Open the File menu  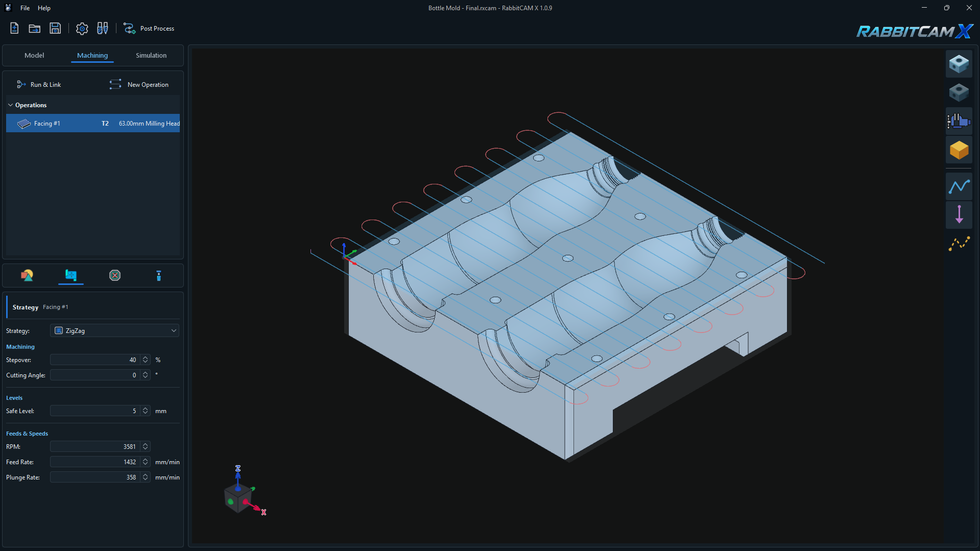click(25, 8)
